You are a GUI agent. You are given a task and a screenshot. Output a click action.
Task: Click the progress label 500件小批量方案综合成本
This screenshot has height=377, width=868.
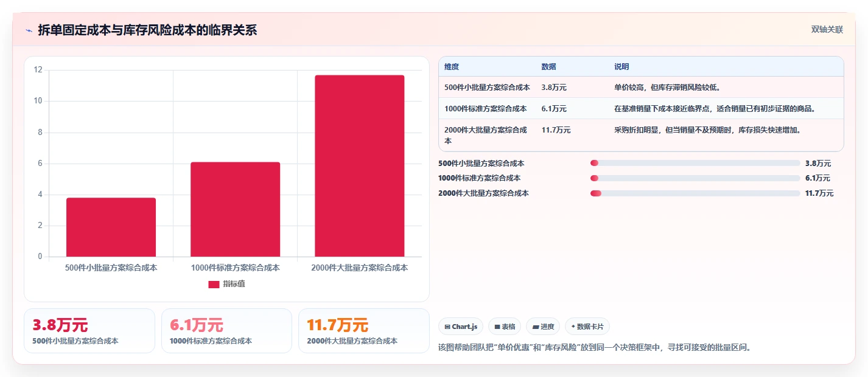[x=481, y=163]
